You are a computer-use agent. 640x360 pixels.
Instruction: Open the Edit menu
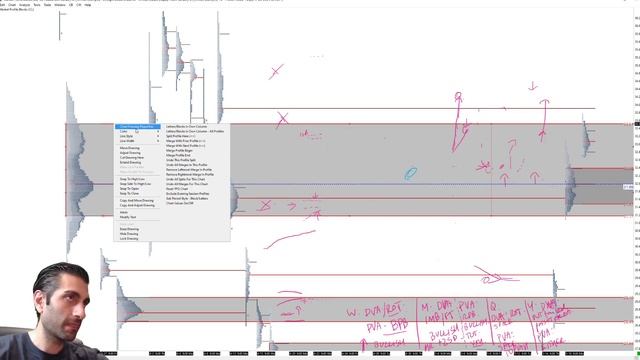click(x=2, y=5)
